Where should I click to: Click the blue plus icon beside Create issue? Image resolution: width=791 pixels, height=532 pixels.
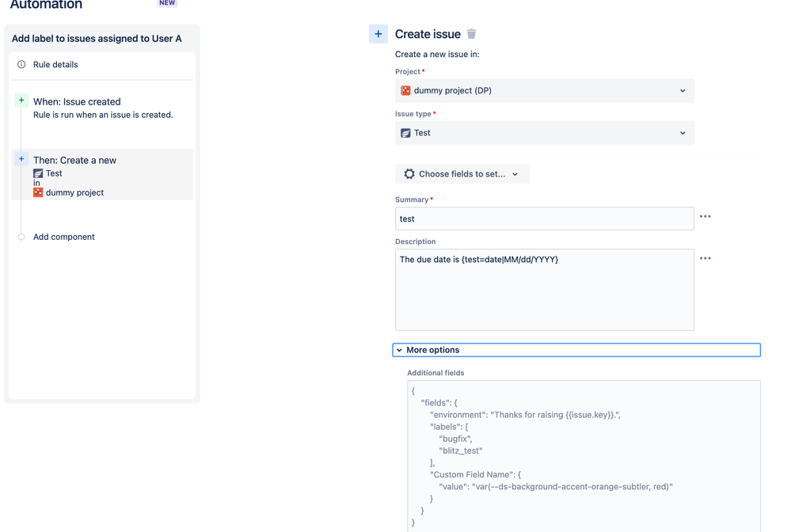(x=378, y=34)
